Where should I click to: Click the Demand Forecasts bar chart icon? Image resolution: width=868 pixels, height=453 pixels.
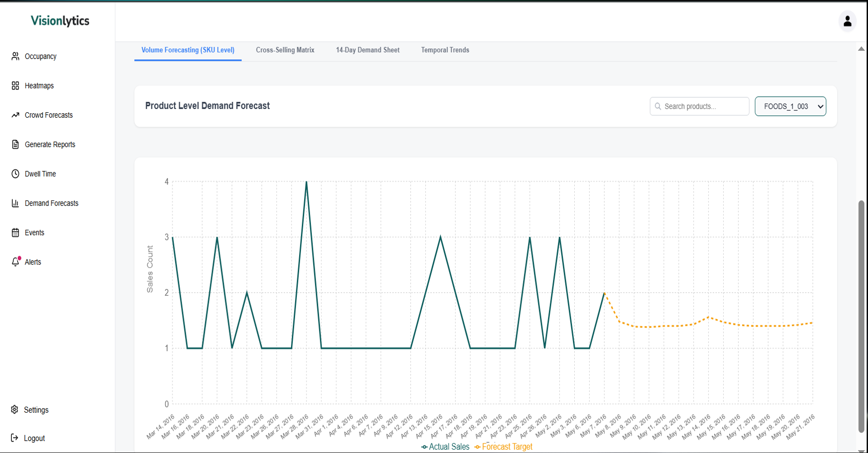(15, 203)
